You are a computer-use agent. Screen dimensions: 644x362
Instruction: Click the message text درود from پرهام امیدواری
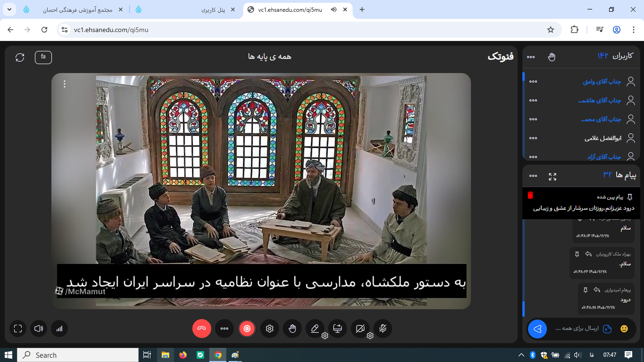[x=625, y=299]
